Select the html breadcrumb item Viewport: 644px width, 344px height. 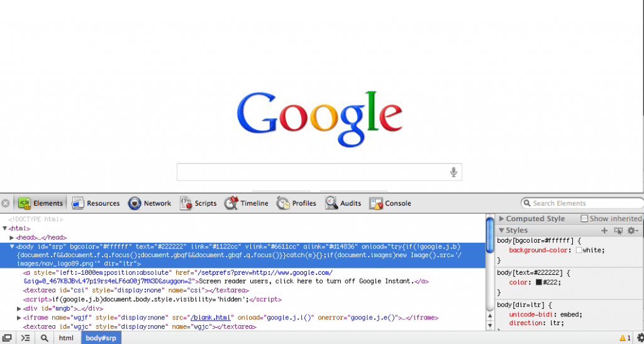pyautogui.click(x=66, y=338)
